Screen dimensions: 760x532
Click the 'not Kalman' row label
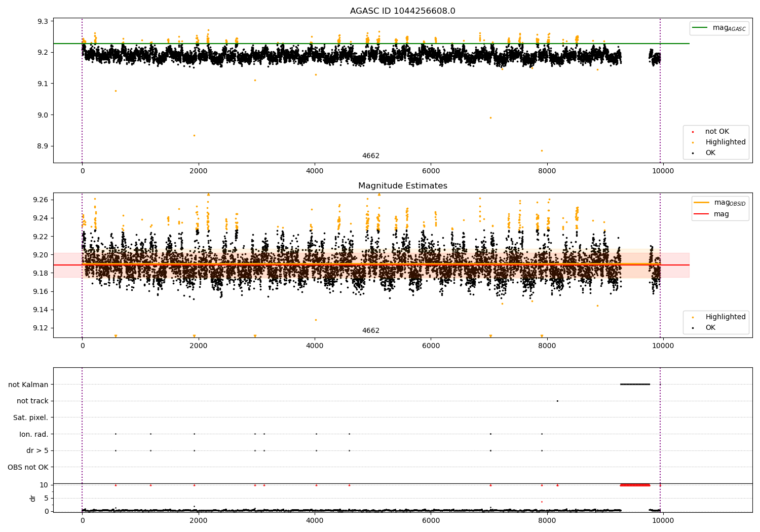28,385
